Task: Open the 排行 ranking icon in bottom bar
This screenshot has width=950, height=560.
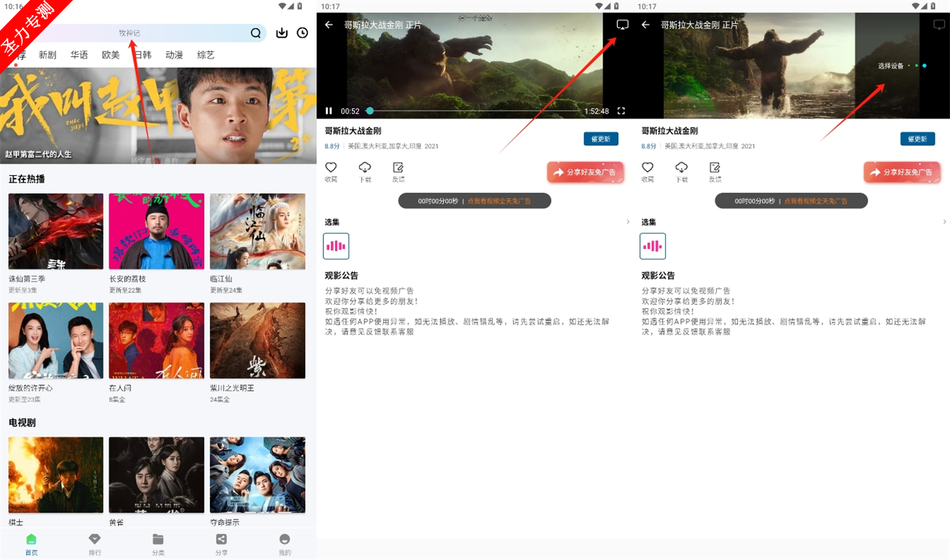Action: [x=95, y=539]
